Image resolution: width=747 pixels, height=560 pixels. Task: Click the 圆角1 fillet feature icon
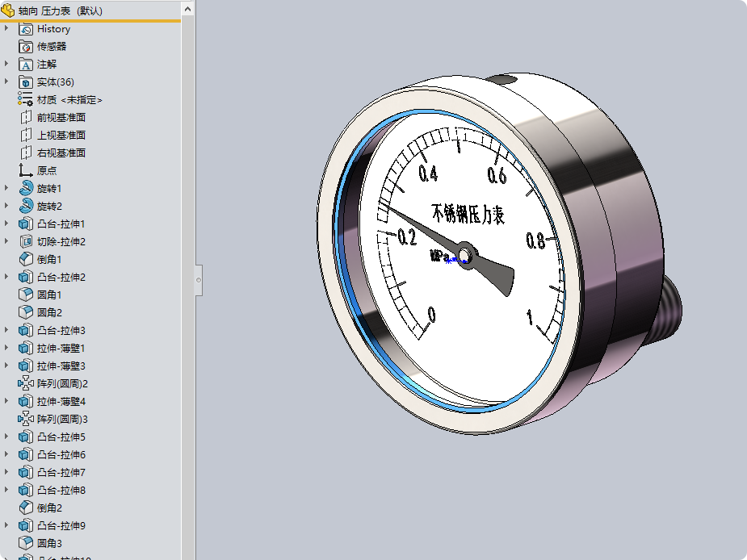point(26,295)
